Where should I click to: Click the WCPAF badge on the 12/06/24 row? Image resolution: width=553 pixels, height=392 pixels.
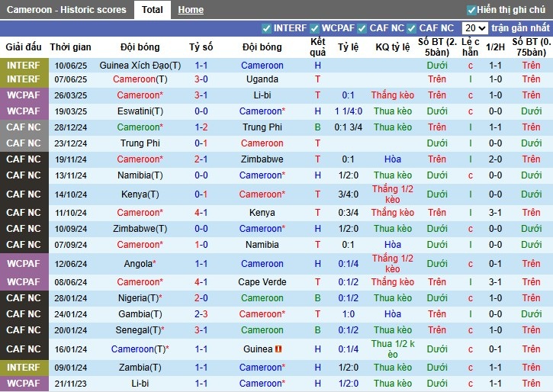pos(23,264)
